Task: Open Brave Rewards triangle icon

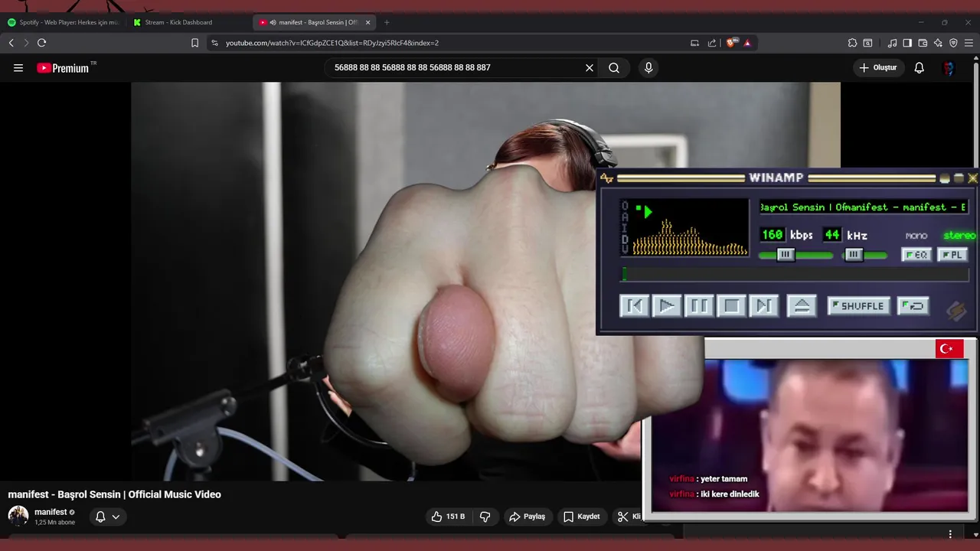Action: 747,43
